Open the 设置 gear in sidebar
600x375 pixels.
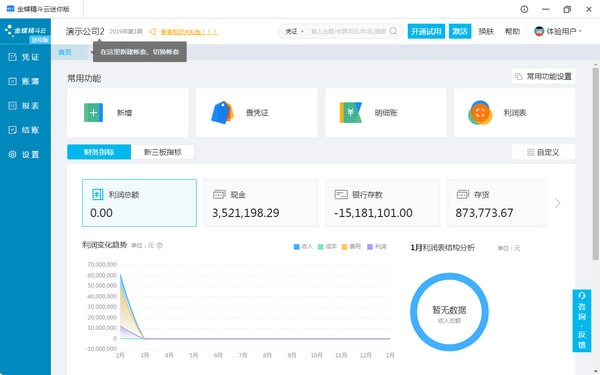[25, 154]
